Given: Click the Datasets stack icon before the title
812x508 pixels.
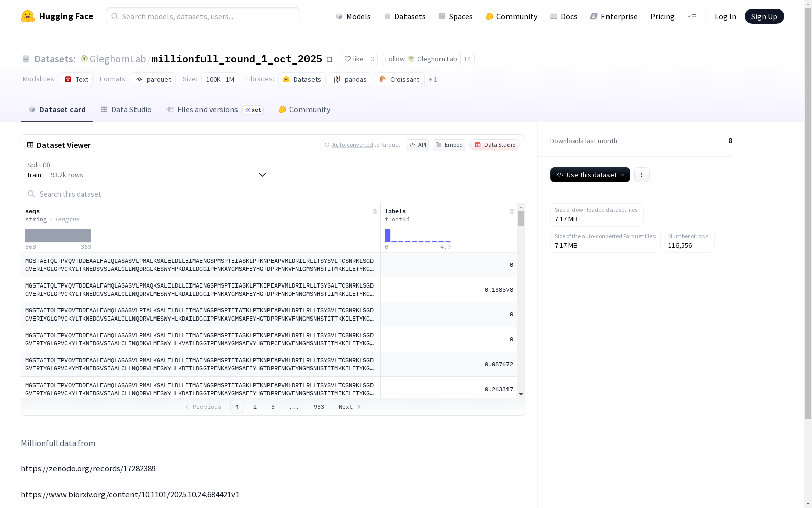Looking at the screenshot, I should tap(26, 59).
